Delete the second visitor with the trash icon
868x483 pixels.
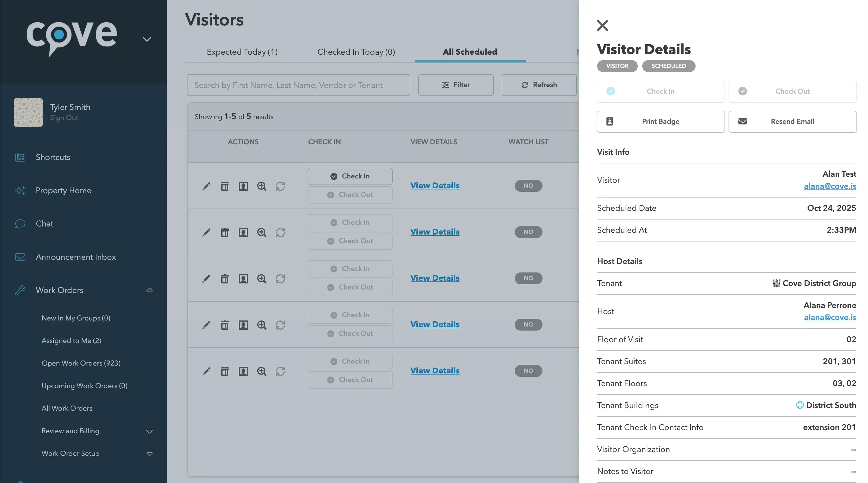225,232
